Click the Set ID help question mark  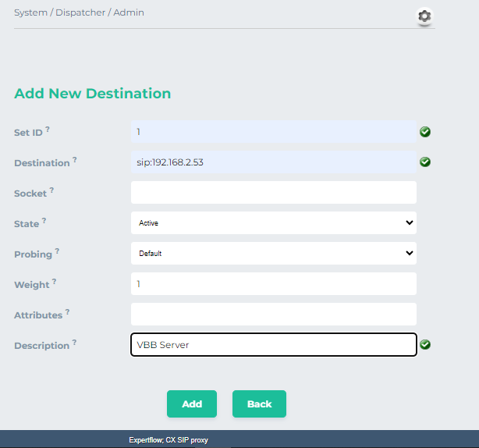point(48,129)
